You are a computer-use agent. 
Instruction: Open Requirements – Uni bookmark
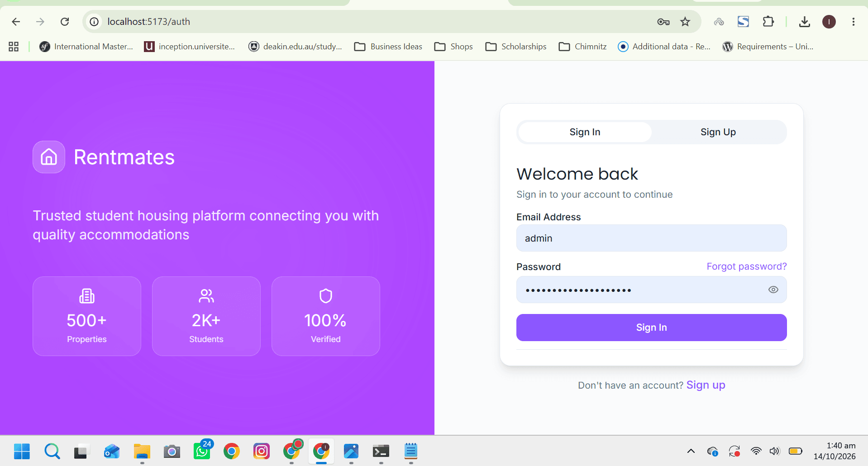[x=768, y=47]
